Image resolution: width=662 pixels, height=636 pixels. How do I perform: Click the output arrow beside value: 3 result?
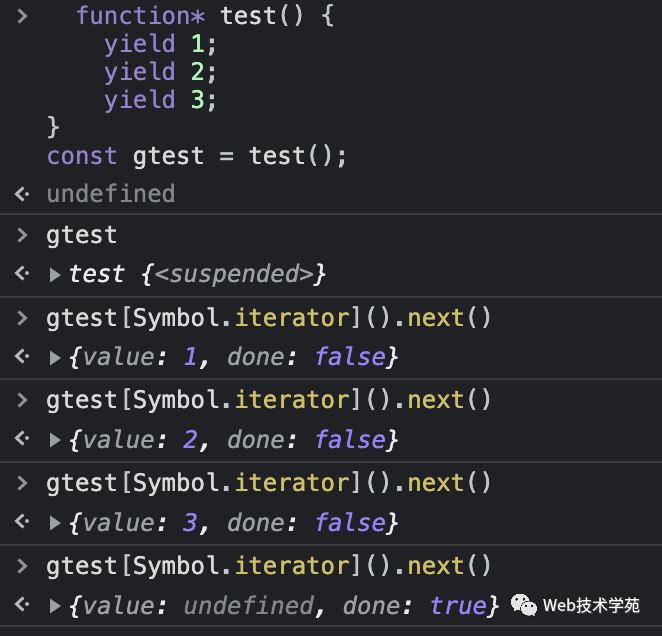click(22, 523)
